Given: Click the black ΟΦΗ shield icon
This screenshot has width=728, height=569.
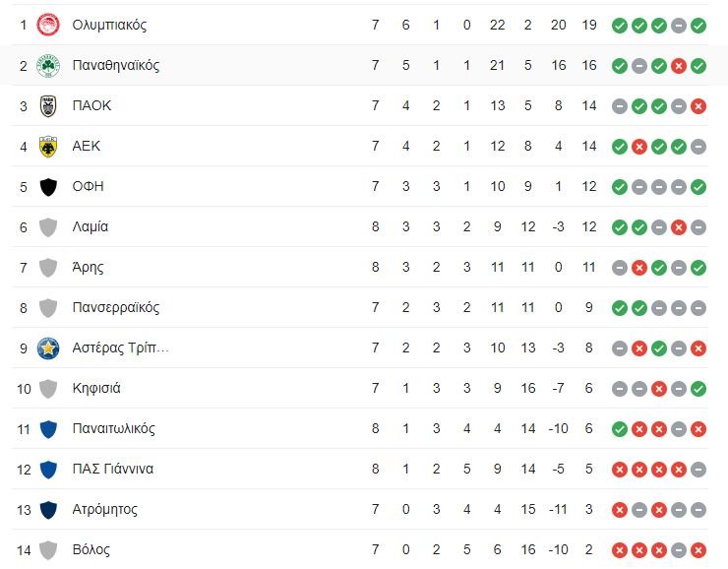Looking at the screenshot, I should coord(48,186).
